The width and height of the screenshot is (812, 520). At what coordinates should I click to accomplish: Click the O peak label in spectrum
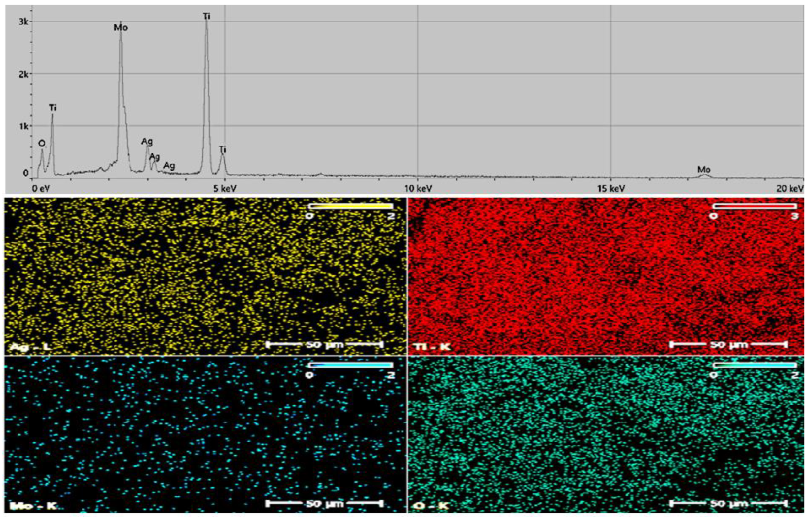pyautogui.click(x=42, y=144)
